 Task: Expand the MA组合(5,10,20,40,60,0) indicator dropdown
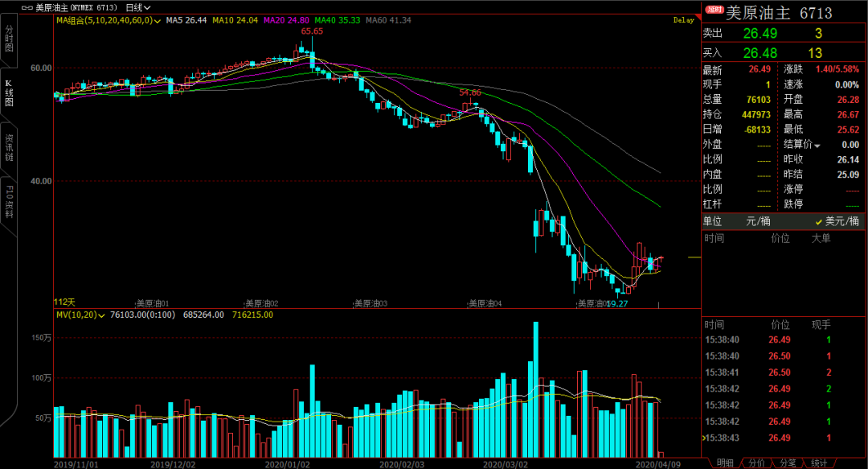[x=108, y=20]
